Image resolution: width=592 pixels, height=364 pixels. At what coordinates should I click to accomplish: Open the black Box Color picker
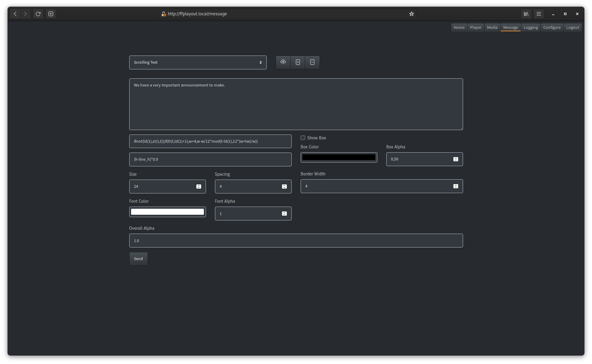tap(339, 157)
